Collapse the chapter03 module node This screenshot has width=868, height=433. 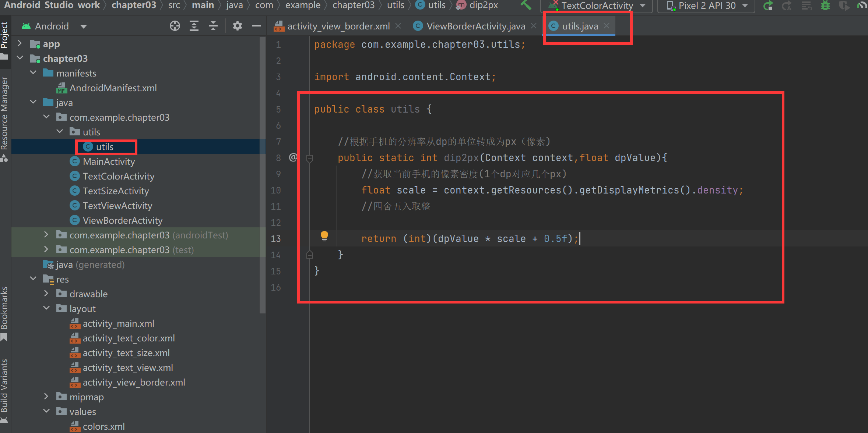[x=20, y=58]
